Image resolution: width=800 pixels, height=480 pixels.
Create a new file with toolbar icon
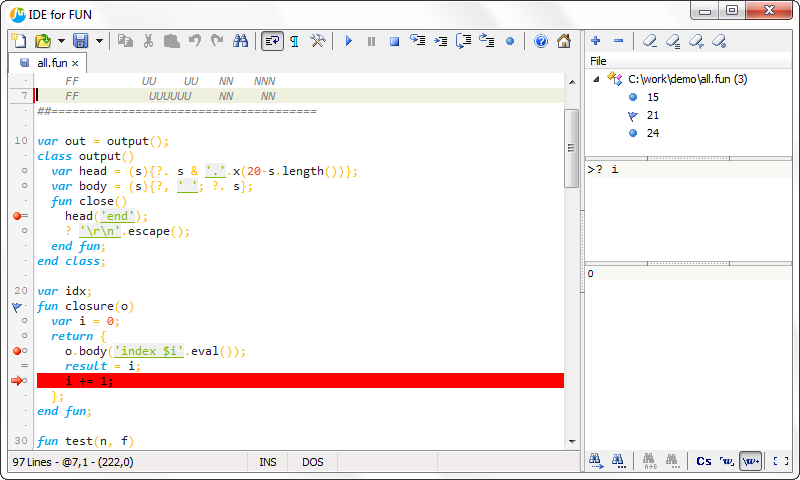click(x=19, y=41)
